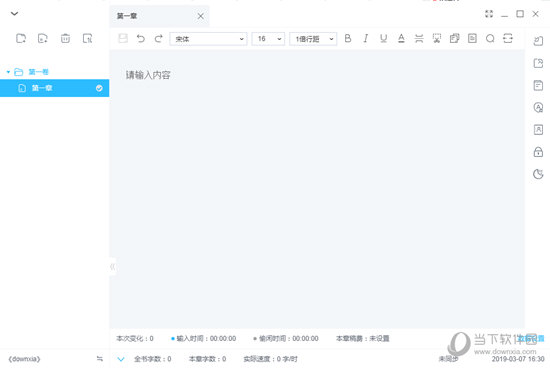Open the outline notes icon in right sidebar
The image size is (550, 368).
click(x=538, y=85)
